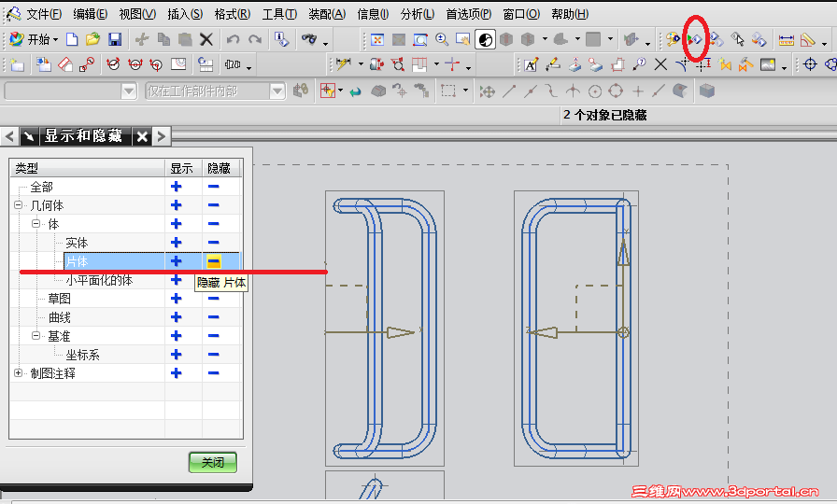837x504 pixels.
Task: Click the Redo arrow icon
Action: [x=255, y=39]
